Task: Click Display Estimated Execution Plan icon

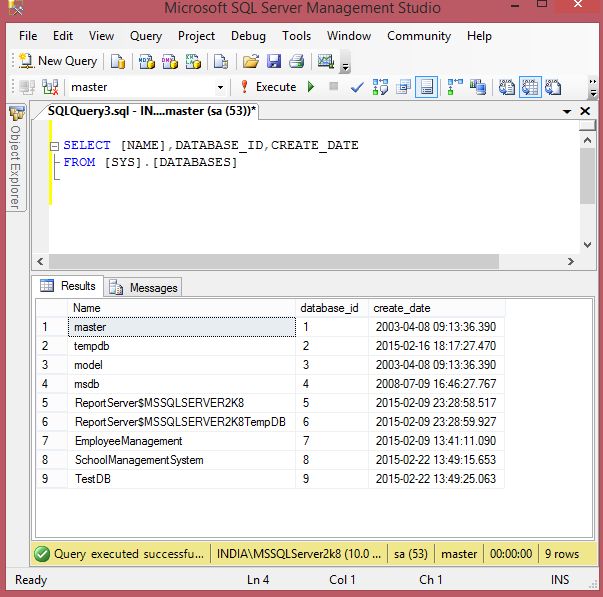Action: (380, 87)
